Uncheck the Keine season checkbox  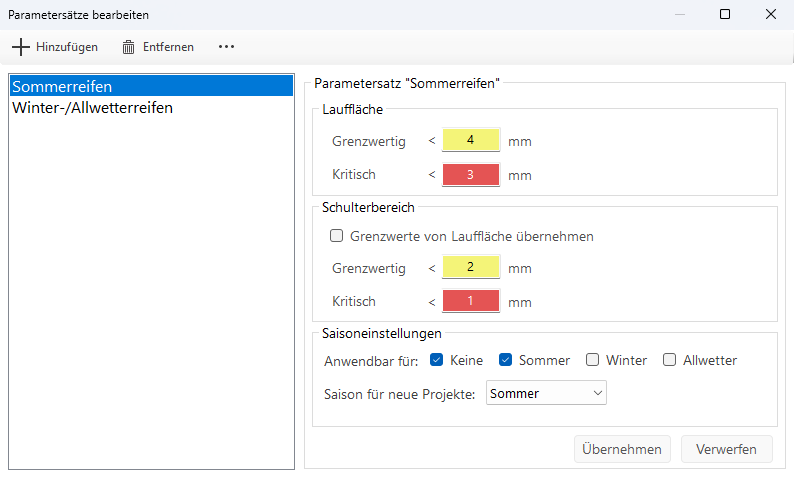[436, 360]
